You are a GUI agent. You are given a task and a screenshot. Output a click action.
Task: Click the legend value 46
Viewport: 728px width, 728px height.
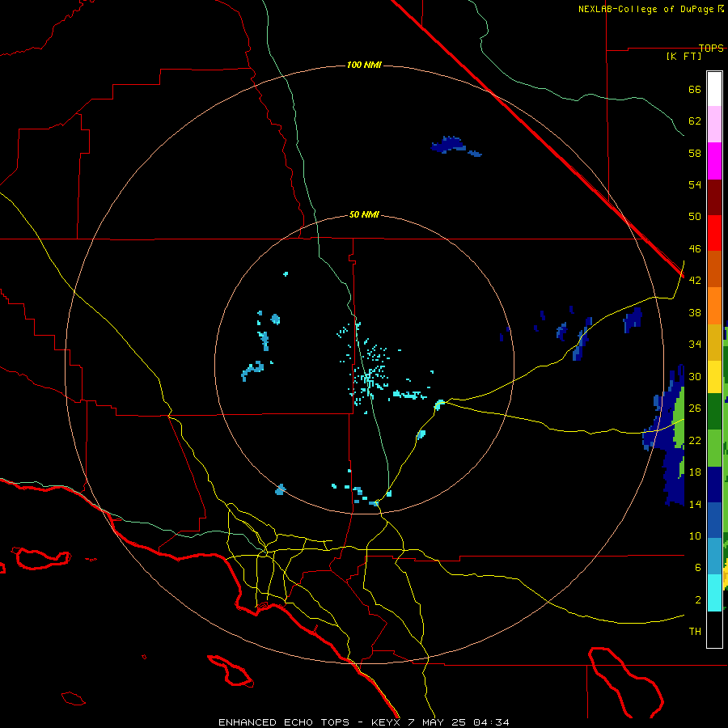(695, 248)
